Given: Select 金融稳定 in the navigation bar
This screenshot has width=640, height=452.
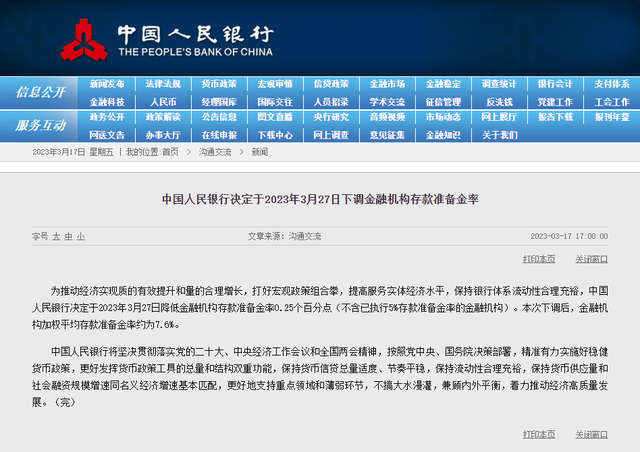Looking at the screenshot, I should (x=443, y=84).
